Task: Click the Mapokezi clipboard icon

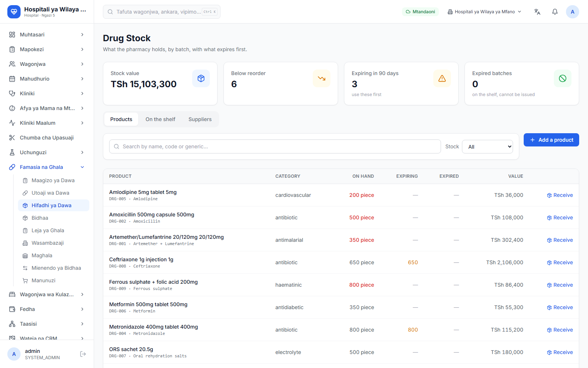Action: [12, 49]
